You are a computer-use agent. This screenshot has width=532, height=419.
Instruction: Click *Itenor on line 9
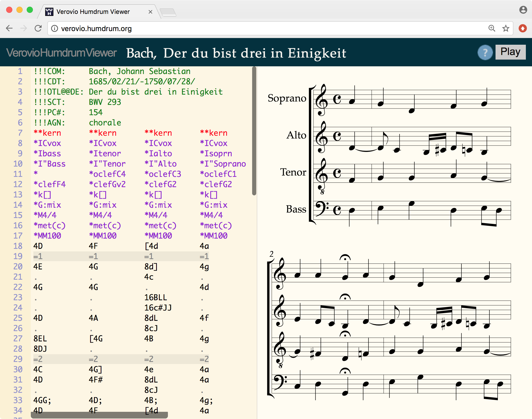click(105, 153)
